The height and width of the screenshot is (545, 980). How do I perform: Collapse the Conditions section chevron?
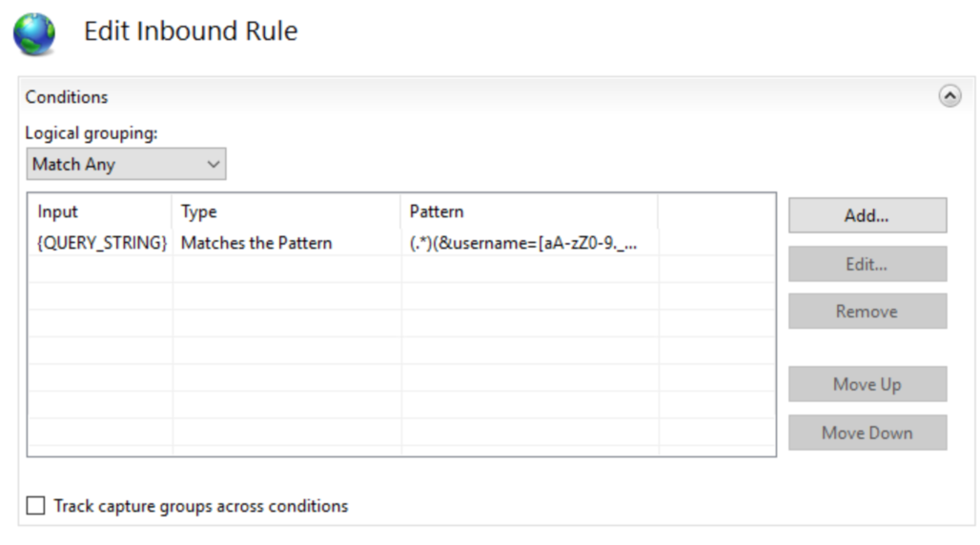tap(949, 96)
